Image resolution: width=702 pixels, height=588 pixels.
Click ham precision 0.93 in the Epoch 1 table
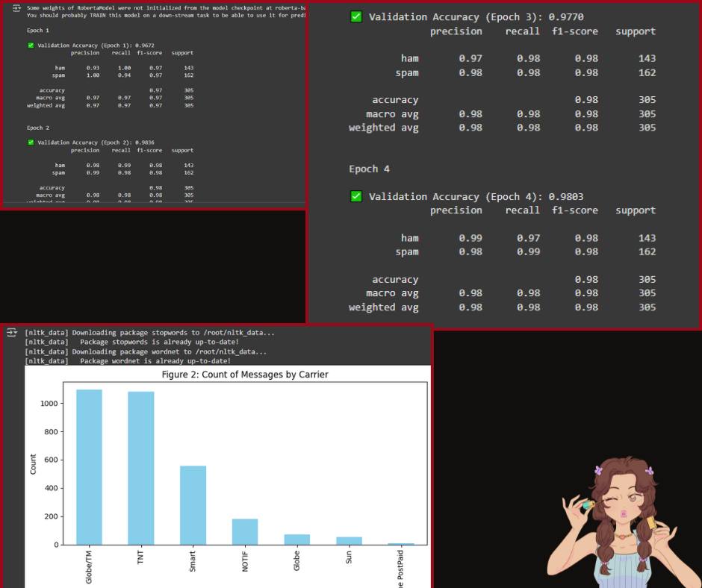(x=93, y=68)
